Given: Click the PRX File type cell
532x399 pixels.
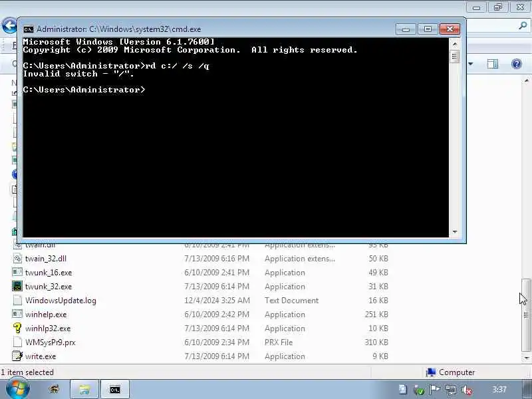Looking at the screenshot, I should tap(279, 342).
